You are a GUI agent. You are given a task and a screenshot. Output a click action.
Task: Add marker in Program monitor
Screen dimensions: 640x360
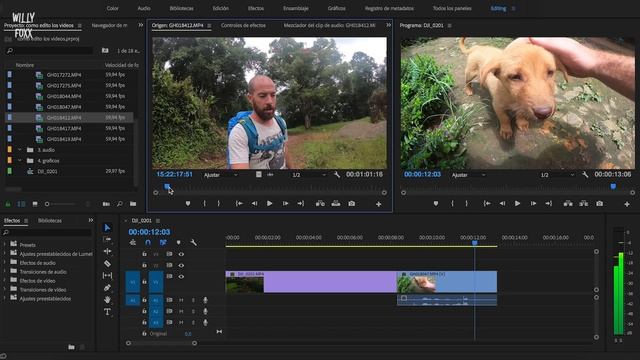[x=436, y=203]
